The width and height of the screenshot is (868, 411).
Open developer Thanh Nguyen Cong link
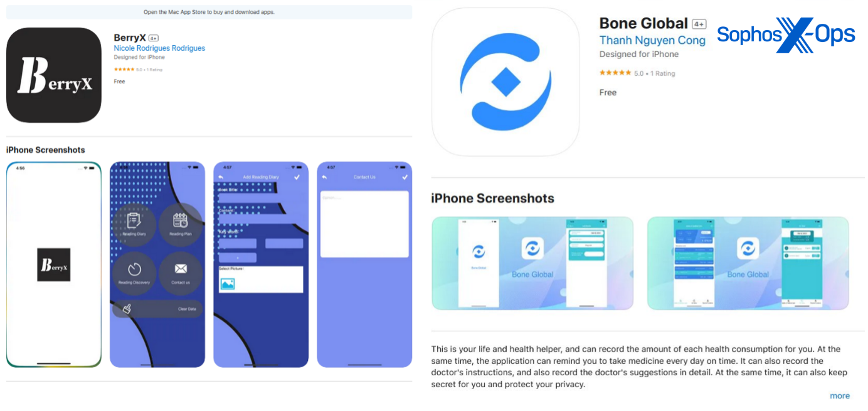point(652,40)
